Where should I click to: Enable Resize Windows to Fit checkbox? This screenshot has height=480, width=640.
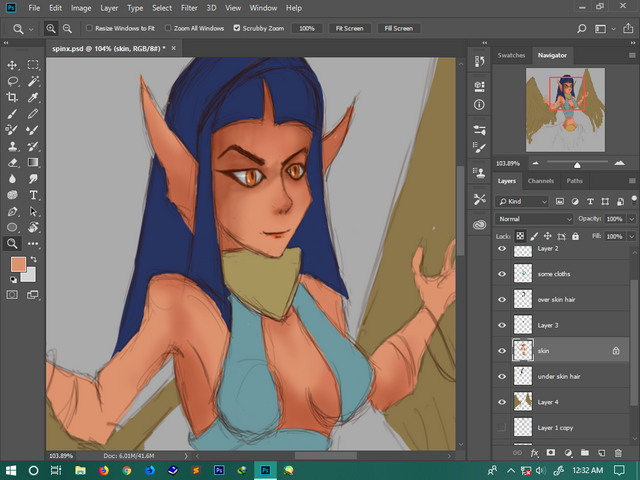click(89, 28)
